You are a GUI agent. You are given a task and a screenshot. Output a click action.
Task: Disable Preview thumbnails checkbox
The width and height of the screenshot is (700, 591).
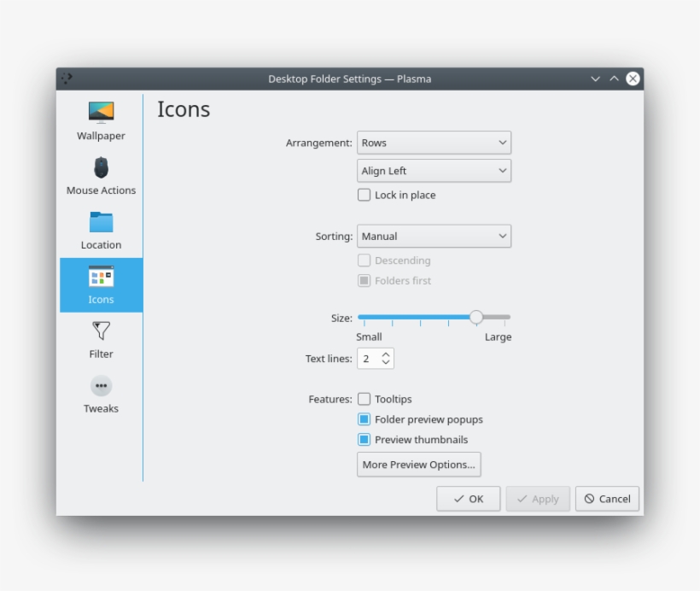tap(365, 440)
